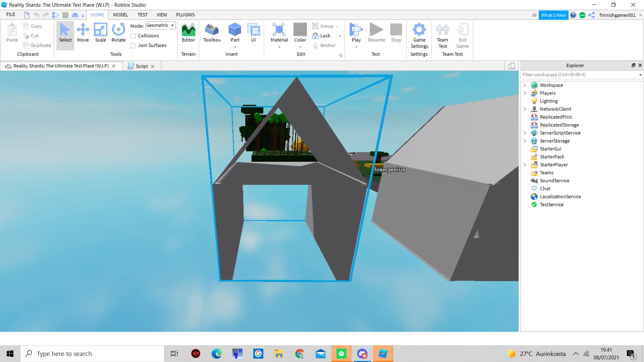
Task: Expand the StarterPlayer node
Action: pyautogui.click(x=525, y=165)
